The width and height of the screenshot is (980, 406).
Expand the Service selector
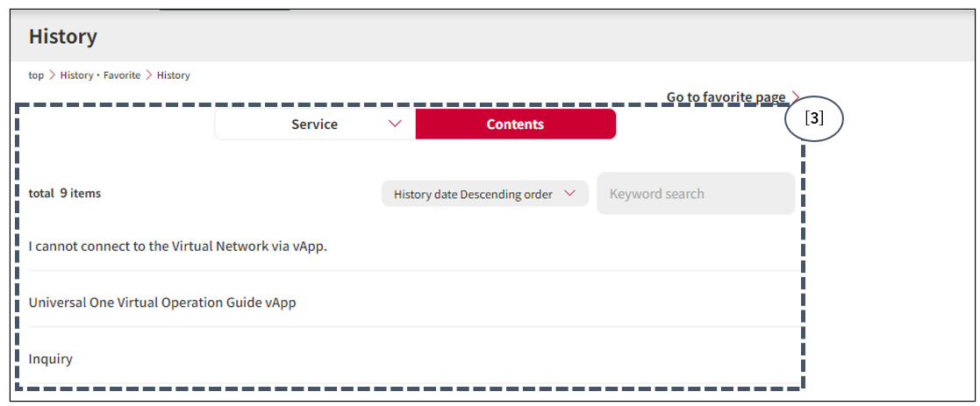pyautogui.click(x=315, y=124)
